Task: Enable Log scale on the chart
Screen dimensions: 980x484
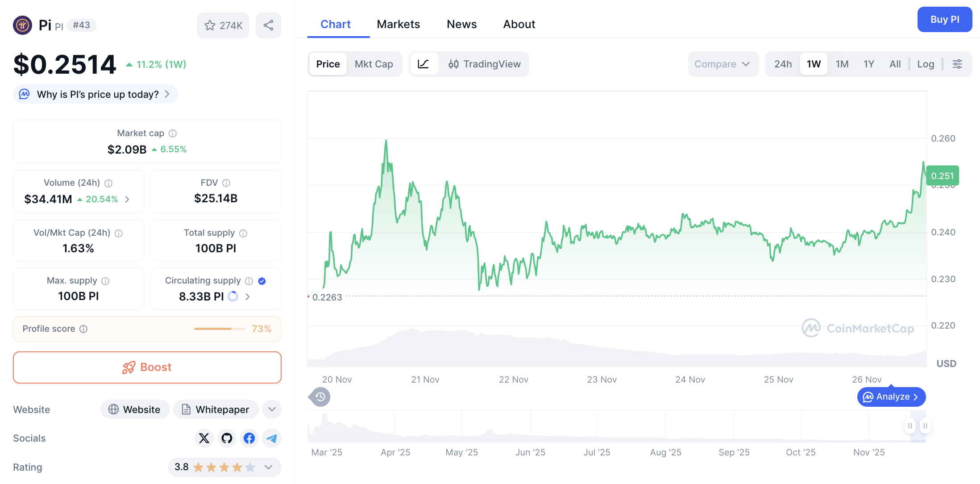Action: [x=926, y=64]
